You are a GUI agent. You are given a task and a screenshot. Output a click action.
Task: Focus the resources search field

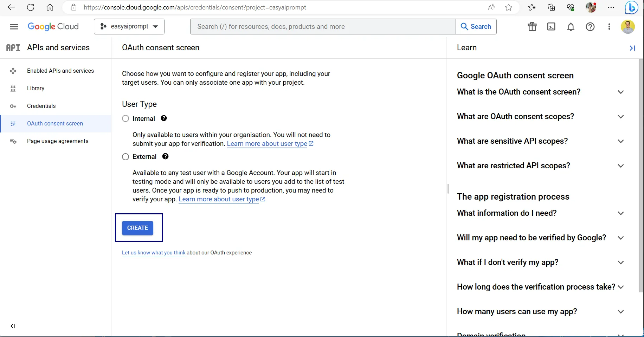[x=323, y=27]
